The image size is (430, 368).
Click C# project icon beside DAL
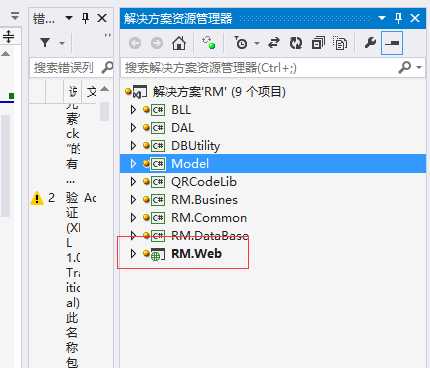[x=158, y=128]
